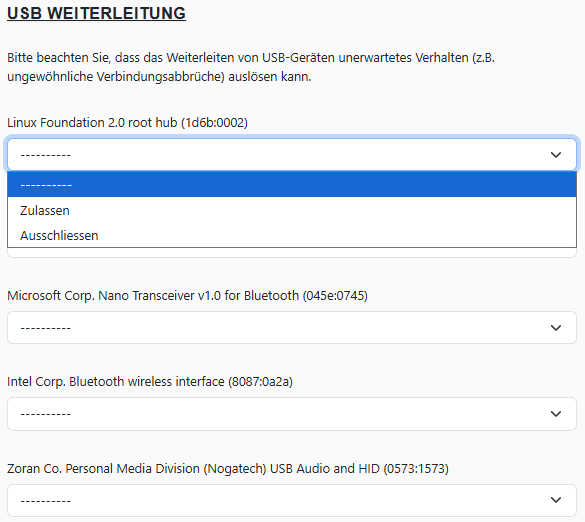Click the (8087:0a2a) device ID text
The width and height of the screenshot is (585, 522).
[260, 382]
